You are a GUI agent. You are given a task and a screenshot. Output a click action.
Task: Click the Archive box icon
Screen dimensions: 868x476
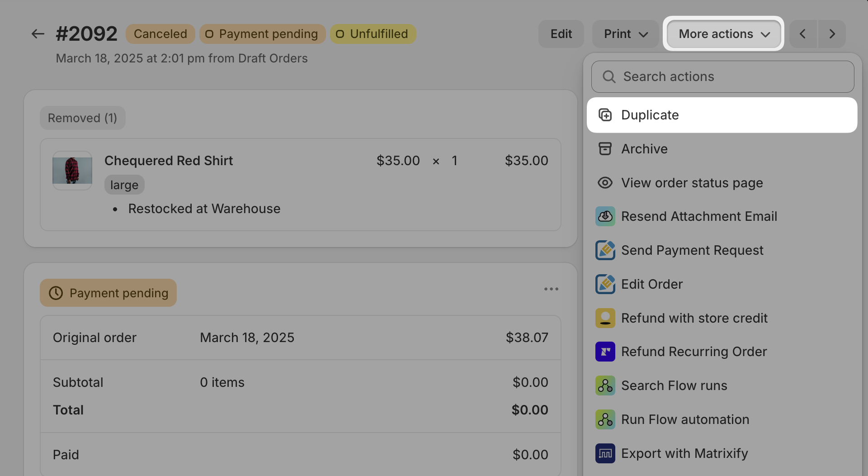605,149
